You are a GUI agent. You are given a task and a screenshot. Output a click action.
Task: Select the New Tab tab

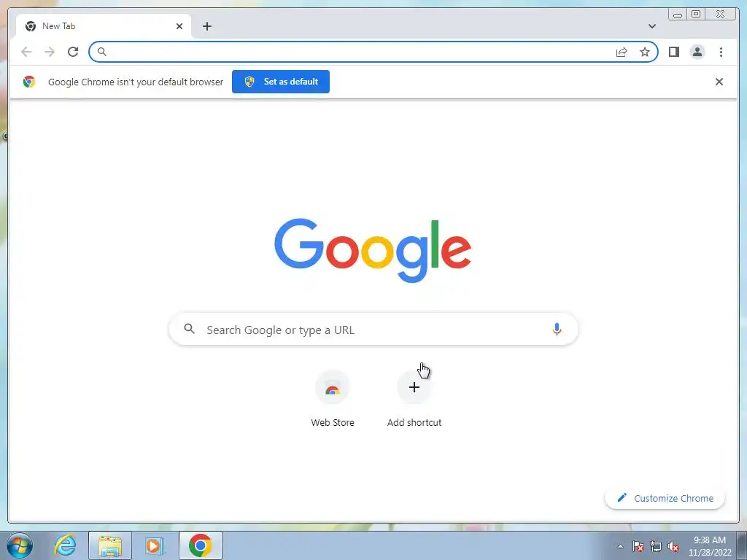click(x=104, y=26)
